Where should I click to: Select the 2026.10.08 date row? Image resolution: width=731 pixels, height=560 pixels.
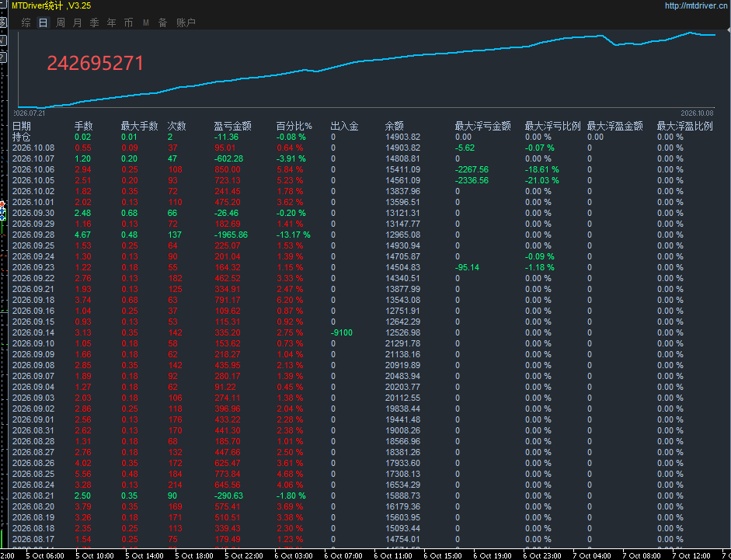pyautogui.click(x=33, y=148)
